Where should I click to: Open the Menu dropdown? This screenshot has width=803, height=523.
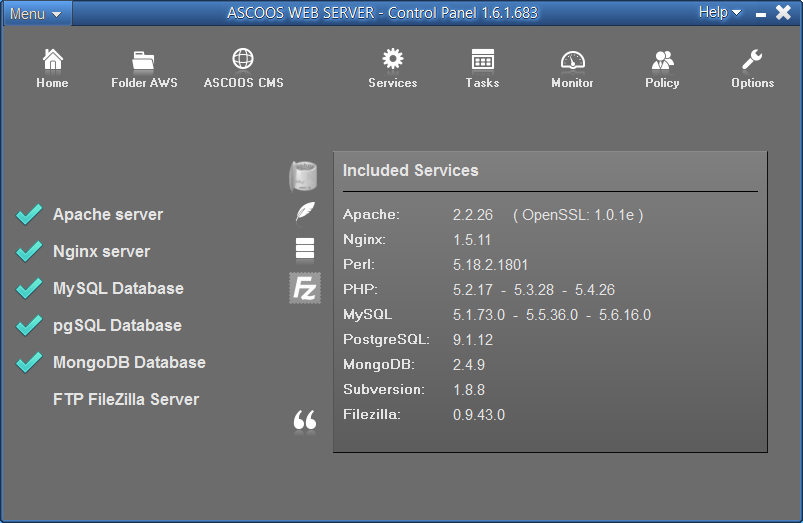click(x=36, y=13)
